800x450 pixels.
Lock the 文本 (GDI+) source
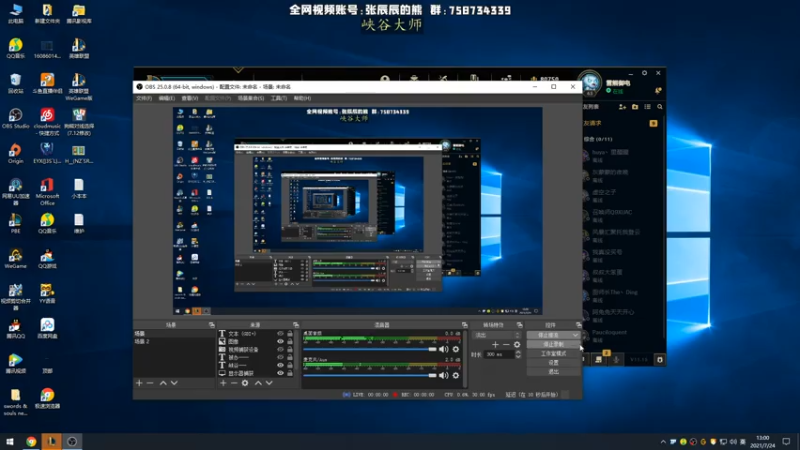click(x=290, y=334)
